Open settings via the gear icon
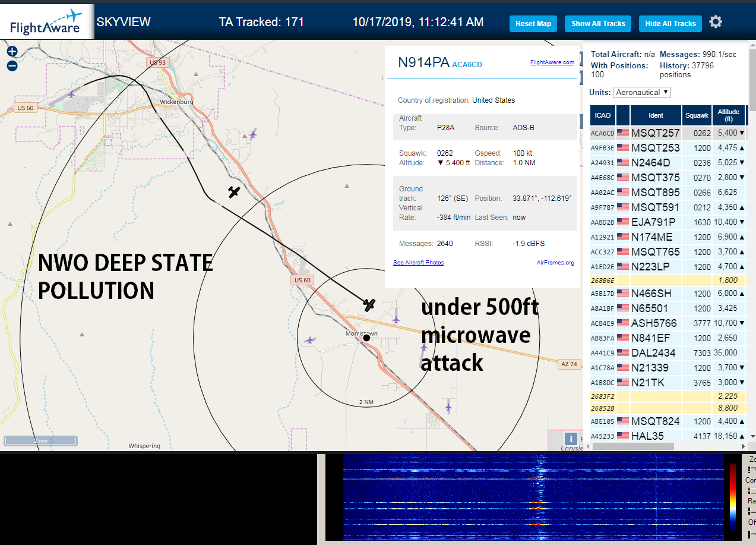The height and width of the screenshot is (545, 756). point(716,23)
